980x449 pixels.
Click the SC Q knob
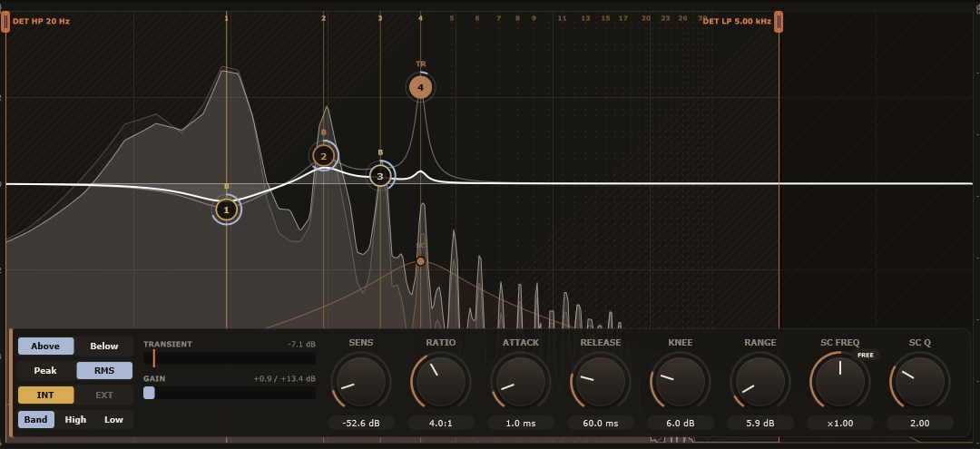919,382
